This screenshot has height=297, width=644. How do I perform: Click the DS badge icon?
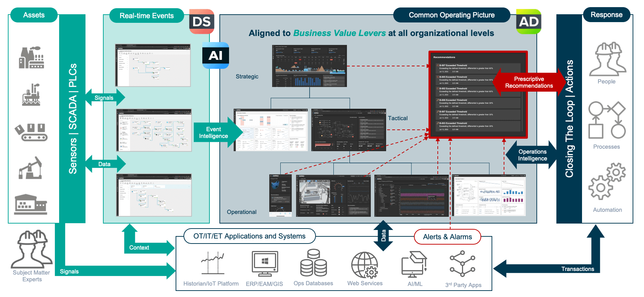tap(202, 21)
